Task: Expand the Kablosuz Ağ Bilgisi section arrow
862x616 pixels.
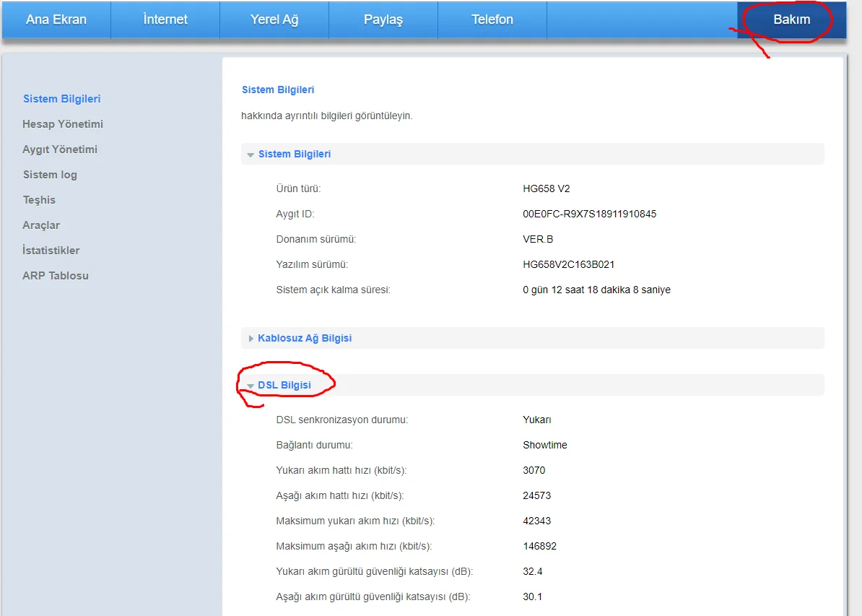Action: click(251, 339)
